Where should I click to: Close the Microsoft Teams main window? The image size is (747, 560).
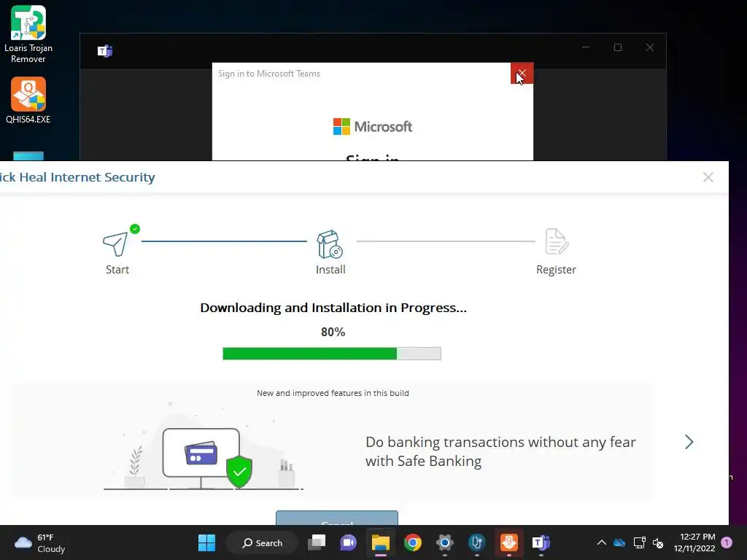click(x=649, y=47)
